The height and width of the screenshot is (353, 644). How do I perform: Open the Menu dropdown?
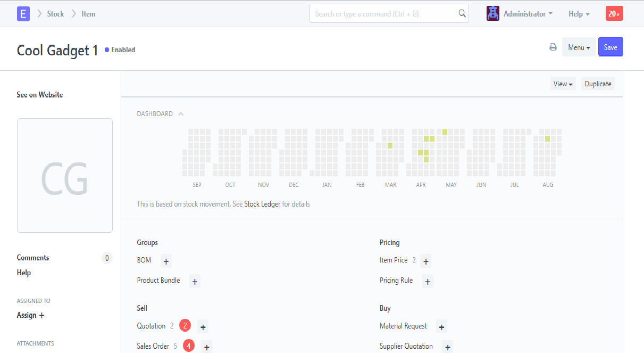coord(579,47)
